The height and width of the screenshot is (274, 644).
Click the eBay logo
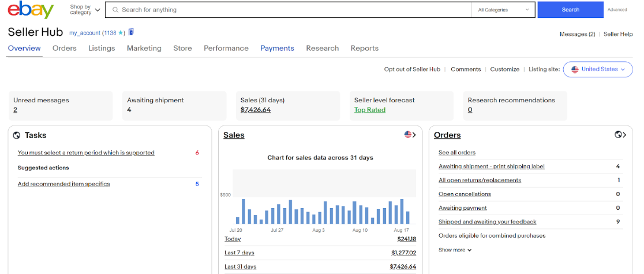(x=31, y=10)
